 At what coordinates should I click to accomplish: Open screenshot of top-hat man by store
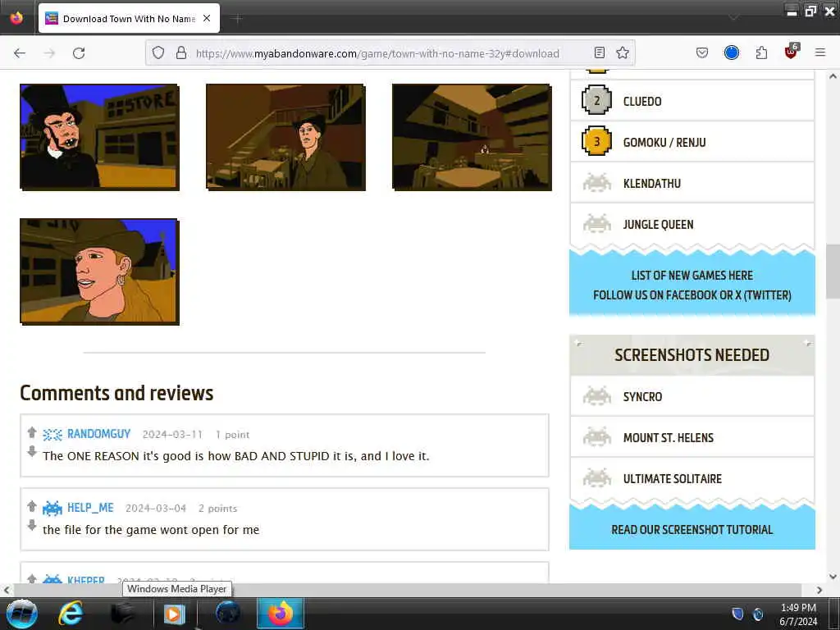point(99,137)
